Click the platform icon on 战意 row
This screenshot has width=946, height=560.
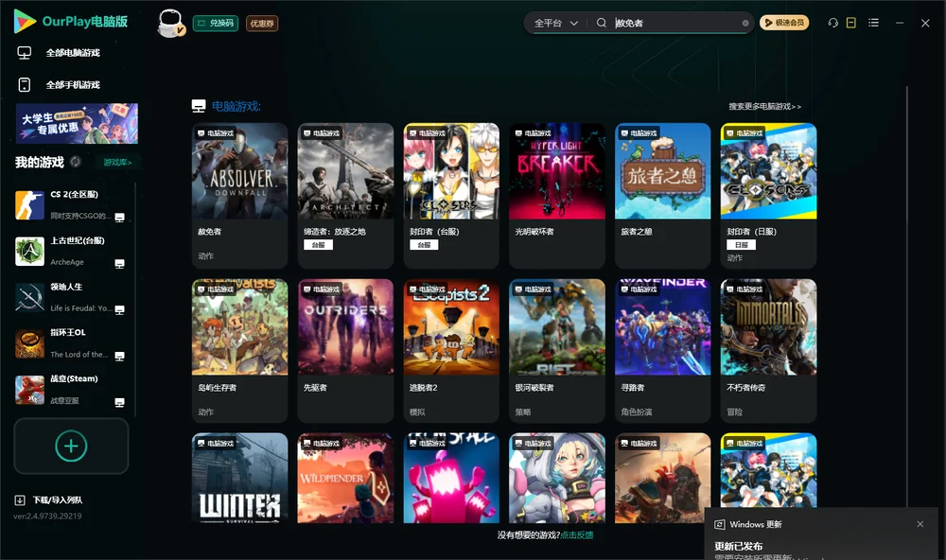click(119, 403)
